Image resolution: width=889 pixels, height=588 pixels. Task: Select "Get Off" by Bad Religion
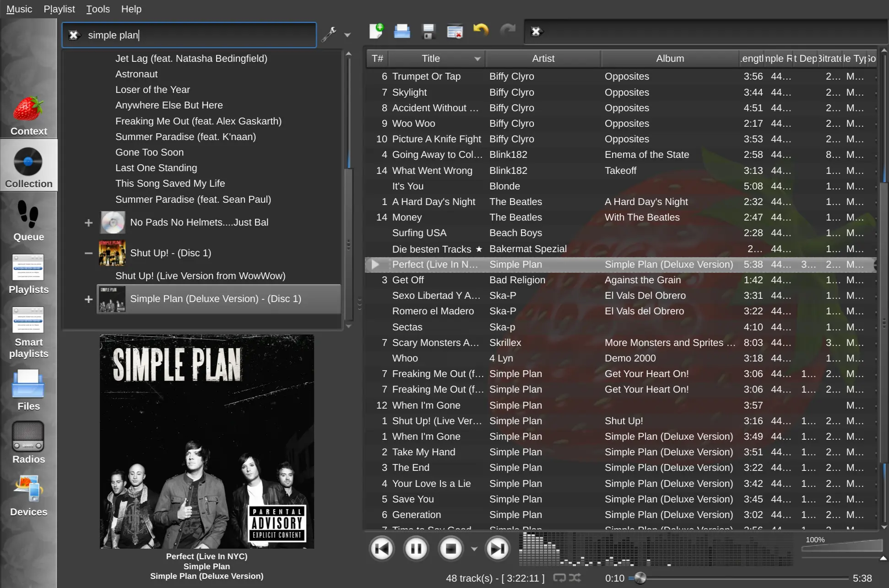tap(620, 280)
